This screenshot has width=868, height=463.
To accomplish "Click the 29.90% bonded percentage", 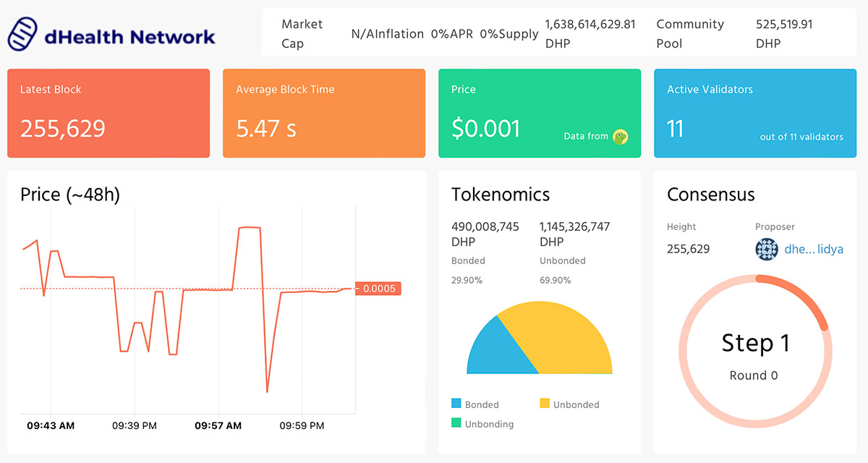I will click(x=467, y=280).
